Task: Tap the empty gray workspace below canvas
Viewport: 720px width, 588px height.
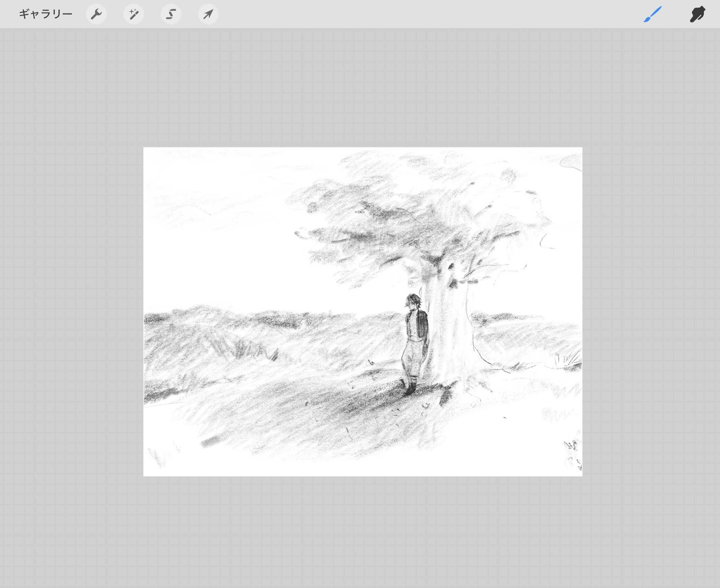Action: pos(360,533)
